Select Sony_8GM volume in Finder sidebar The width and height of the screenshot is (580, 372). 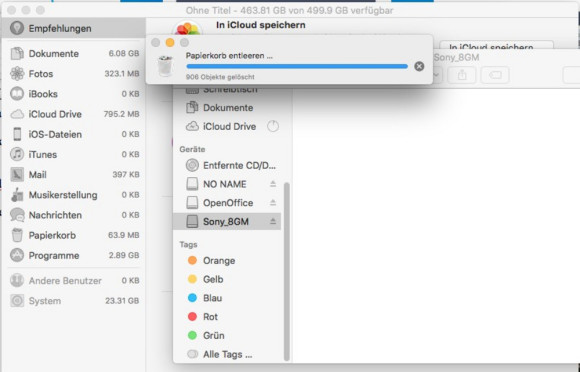227,221
